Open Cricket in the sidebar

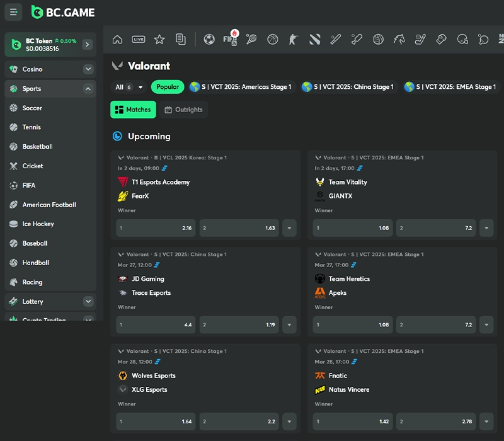(50, 166)
